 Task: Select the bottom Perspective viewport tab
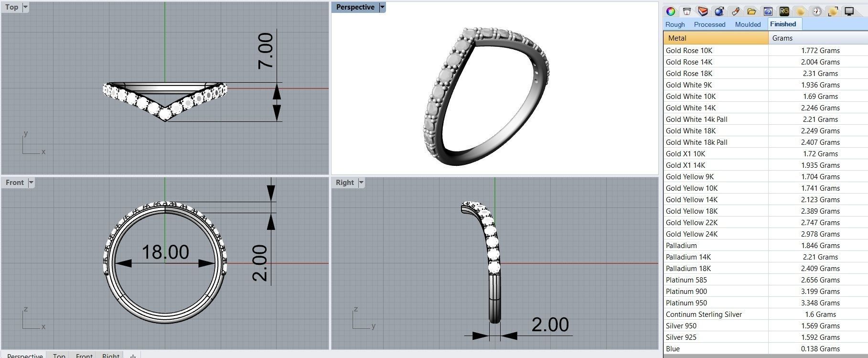pos(25,355)
